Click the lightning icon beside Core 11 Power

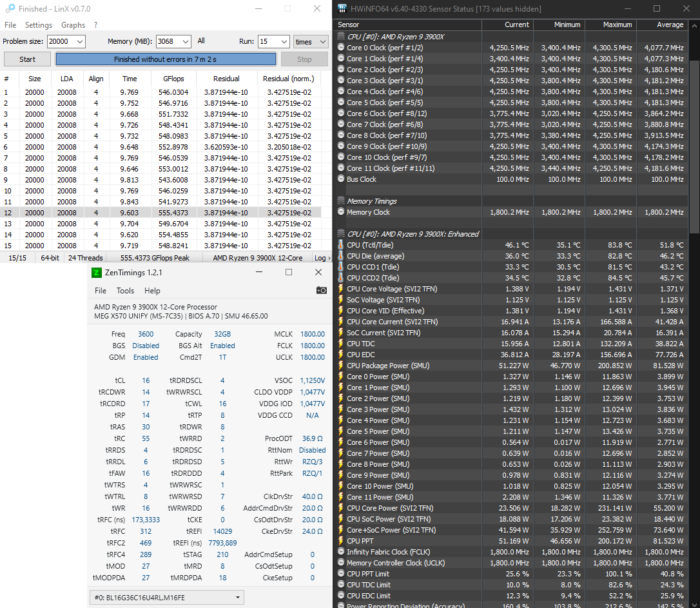pyautogui.click(x=340, y=497)
